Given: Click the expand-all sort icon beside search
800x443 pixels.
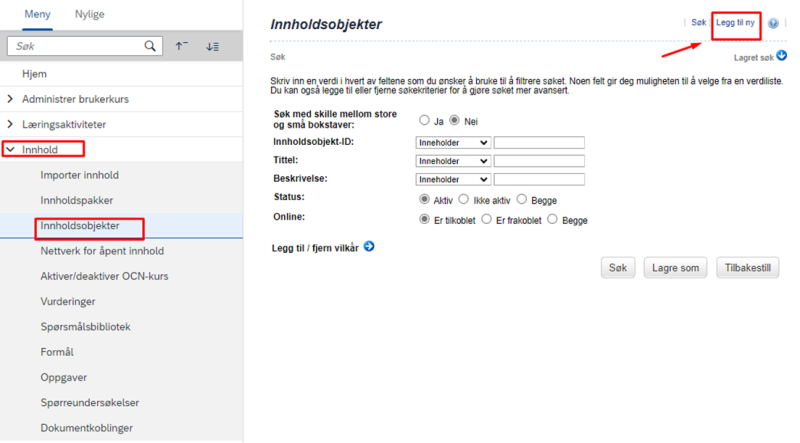Looking at the screenshot, I should click(213, 46).
